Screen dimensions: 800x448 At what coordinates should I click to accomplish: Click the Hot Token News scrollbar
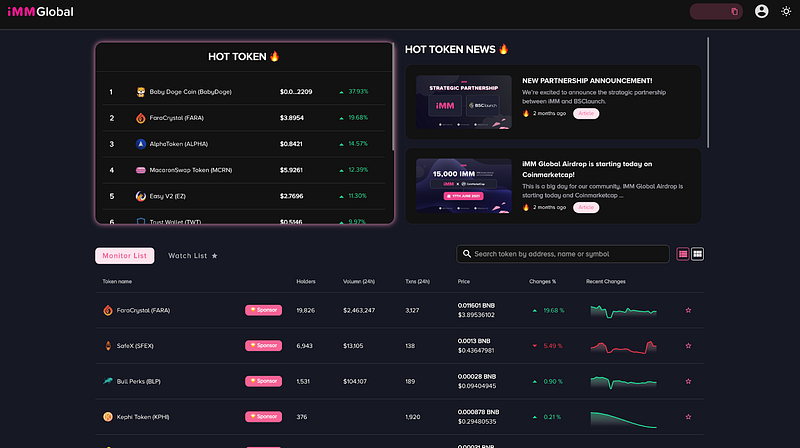point(708,92)
